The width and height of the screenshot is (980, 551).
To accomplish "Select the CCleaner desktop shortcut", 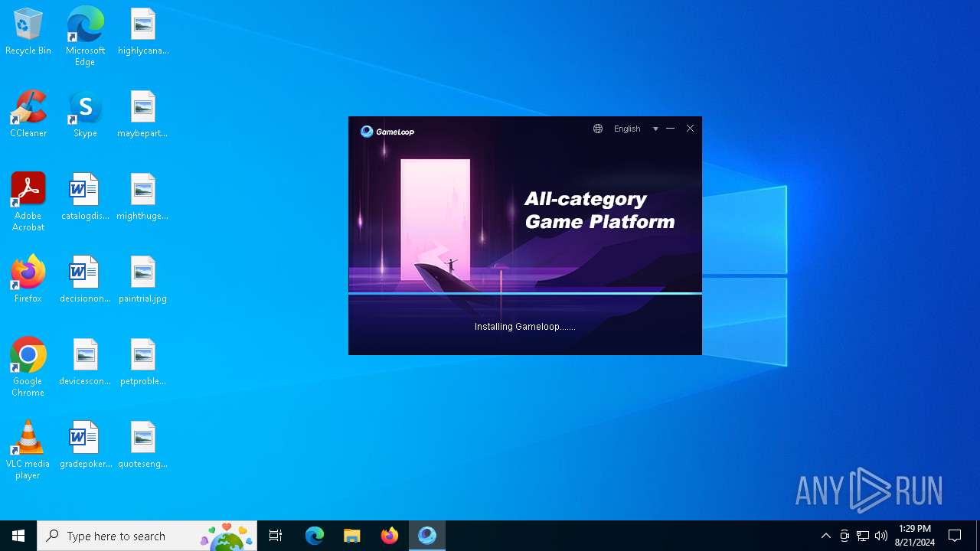I will click(28, 115).
